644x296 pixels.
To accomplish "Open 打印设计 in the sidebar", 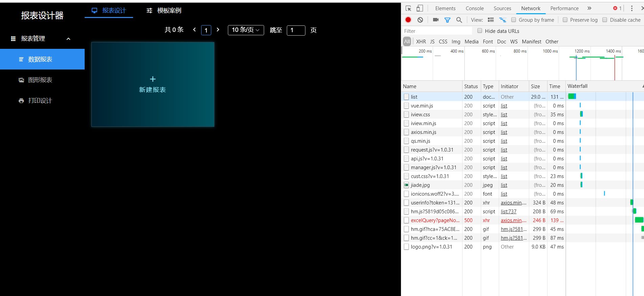I will click(x=42, y=101).
